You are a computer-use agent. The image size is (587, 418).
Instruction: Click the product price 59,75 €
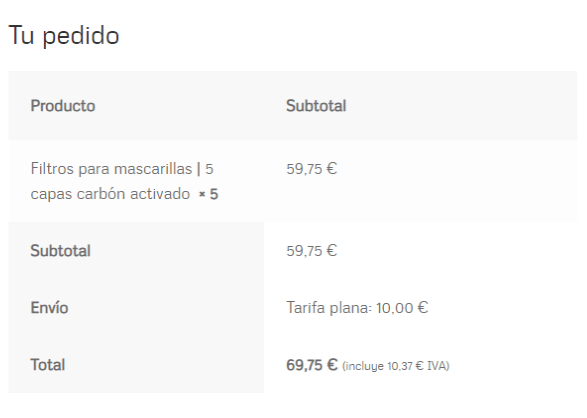pyautogui.click(x=312, y=169)
